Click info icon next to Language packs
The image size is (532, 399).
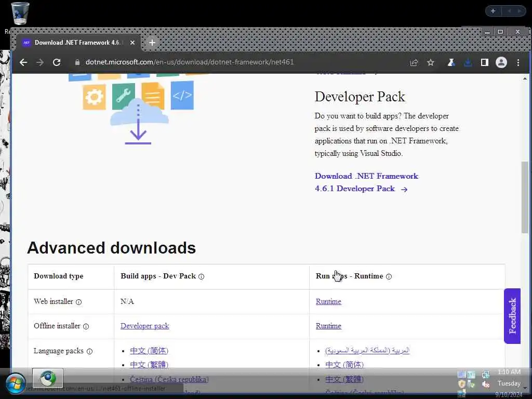coord(89,352)
